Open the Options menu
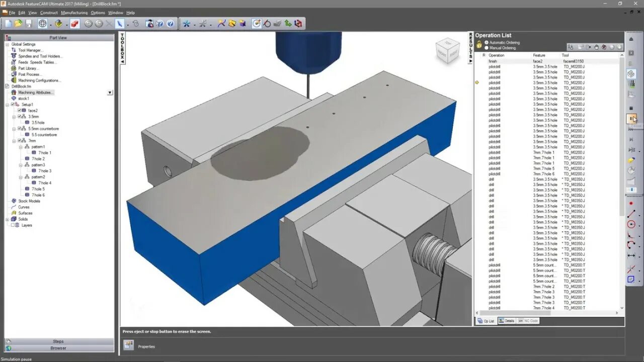 [x=98, y=13]
